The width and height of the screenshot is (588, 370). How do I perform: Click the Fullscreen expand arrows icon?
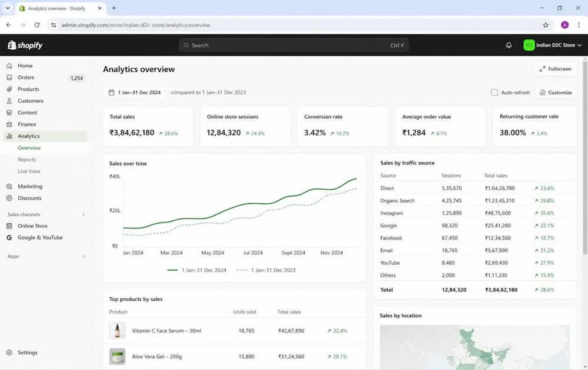click(542, 69)
